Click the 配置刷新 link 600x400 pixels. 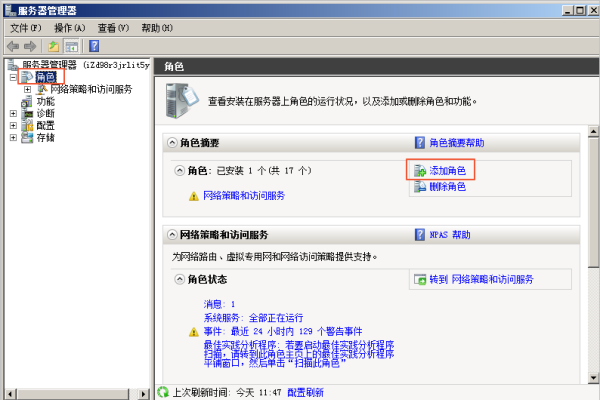pos(305,392)
